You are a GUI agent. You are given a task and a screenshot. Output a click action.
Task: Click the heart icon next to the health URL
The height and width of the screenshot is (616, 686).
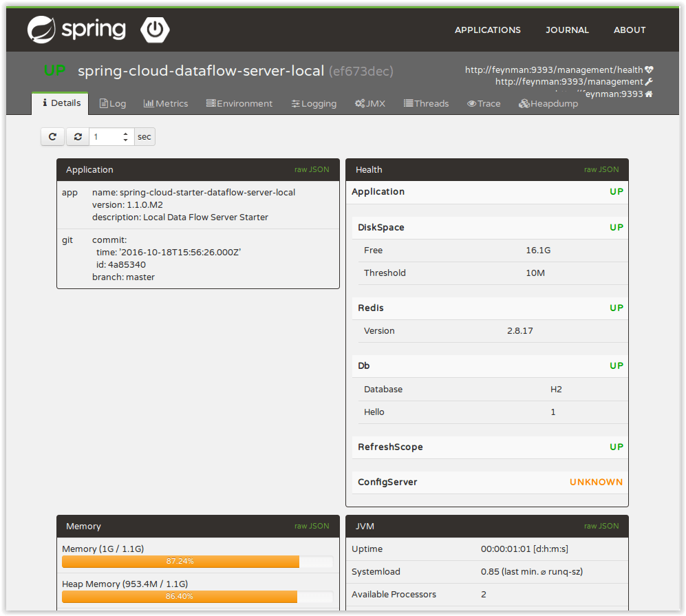coord(650,69)
